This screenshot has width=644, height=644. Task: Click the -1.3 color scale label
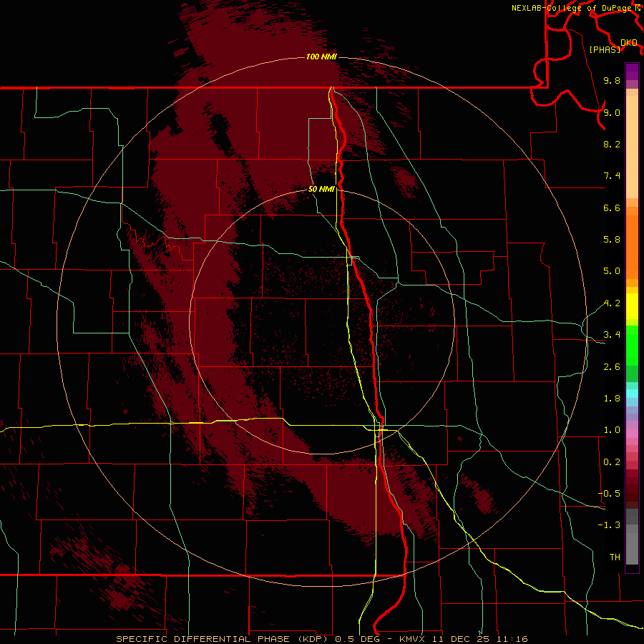(609, 525)
